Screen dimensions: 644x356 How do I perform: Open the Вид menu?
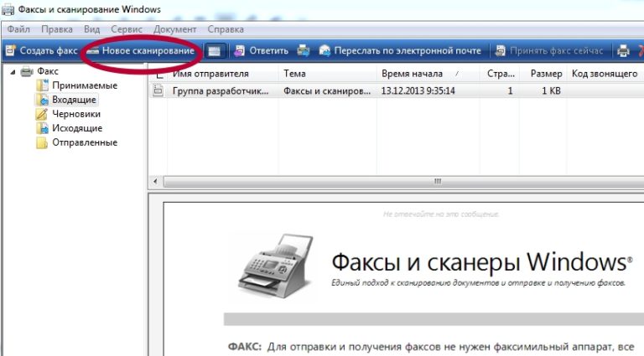click(91, 29)
